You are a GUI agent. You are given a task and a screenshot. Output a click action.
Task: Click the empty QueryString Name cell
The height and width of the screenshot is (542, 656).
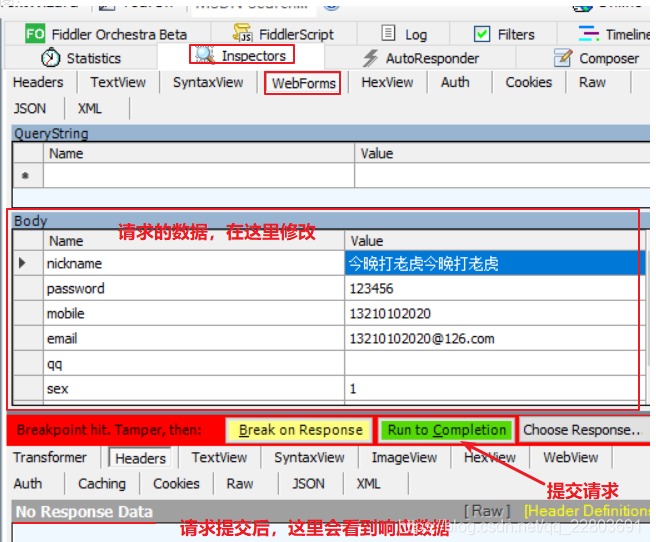point(199,175)
